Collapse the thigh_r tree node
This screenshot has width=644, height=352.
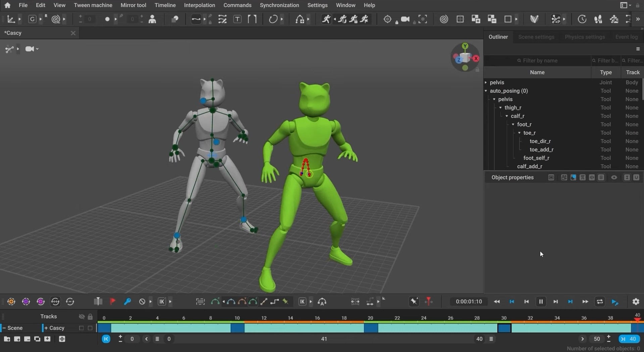tap(500, 107)
